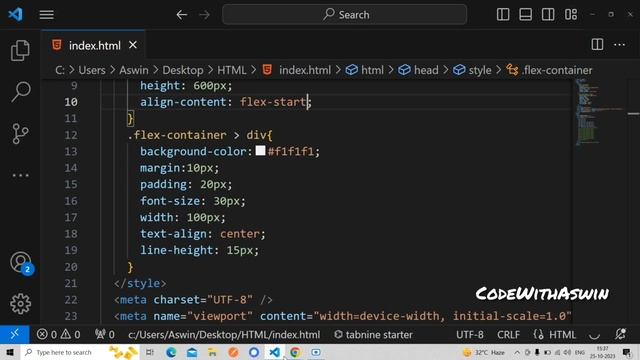Show additional views via ellipsis in activity bar
640x360 pixels.
pos(20,176)
